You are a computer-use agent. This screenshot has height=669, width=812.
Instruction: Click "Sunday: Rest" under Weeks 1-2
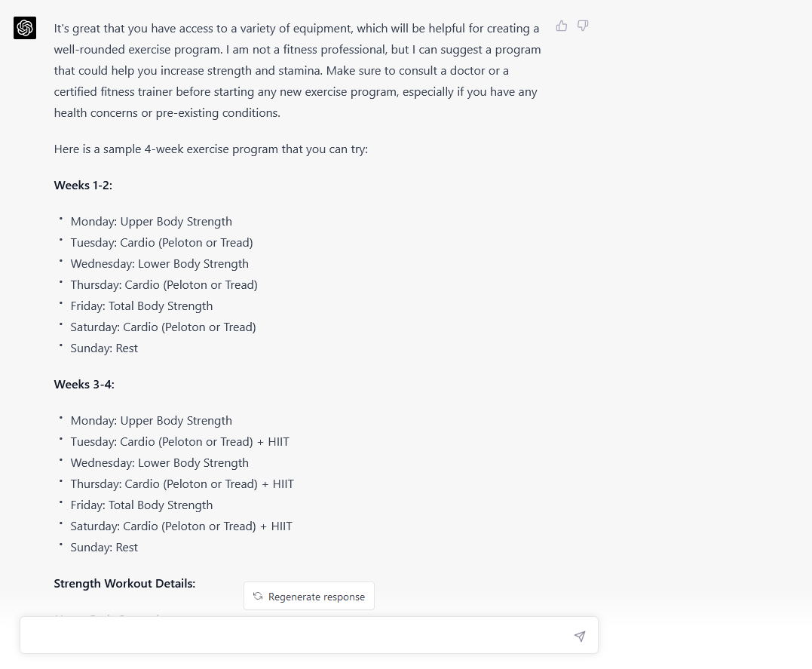click(x=104, y=348)
